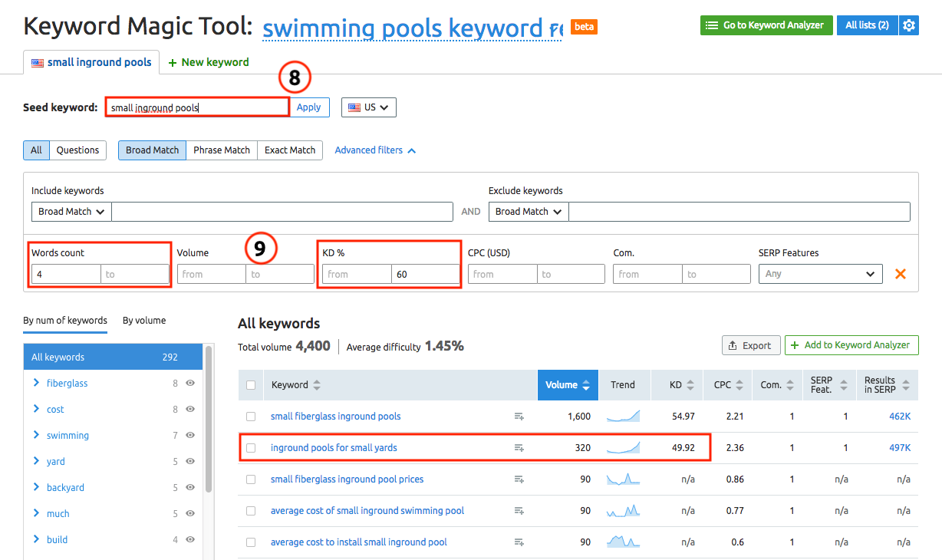The height and width of the screenshot is (560, 942).
Task: Click add-to-list icon for inground pools for small yards
Action: click(x=519, y=448)
